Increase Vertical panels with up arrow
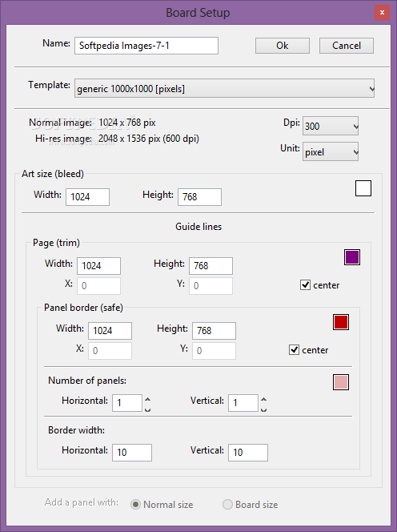Image resolution: width=397 pixels, height=532 pixels. (263, 399)
